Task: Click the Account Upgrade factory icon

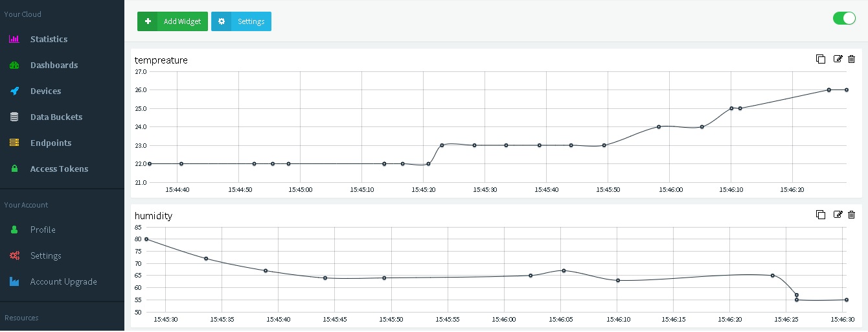Action: [14, 281]
